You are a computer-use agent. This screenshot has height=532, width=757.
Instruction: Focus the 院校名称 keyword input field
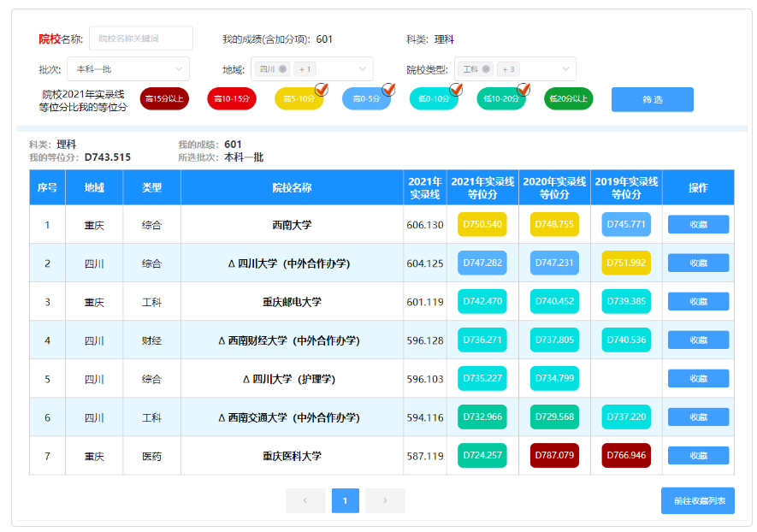click(141, 38)
